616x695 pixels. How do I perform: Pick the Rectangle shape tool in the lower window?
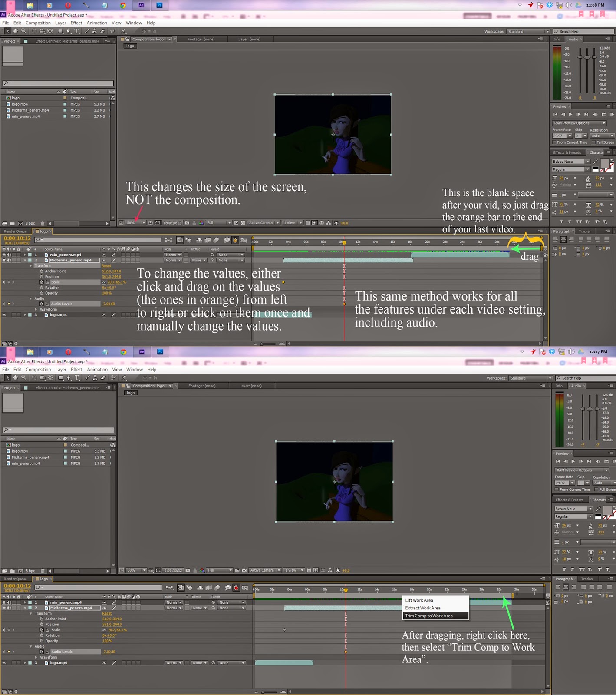(61, 378)
